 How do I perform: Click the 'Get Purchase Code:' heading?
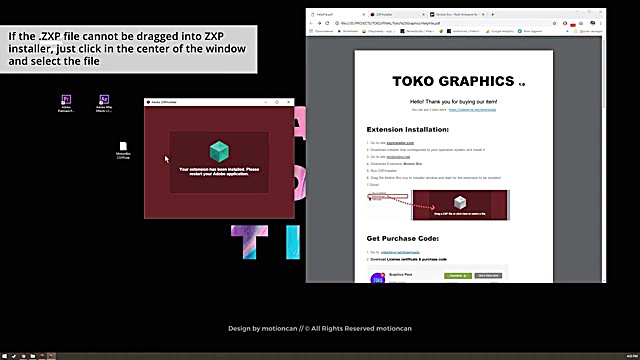(402, 238)
